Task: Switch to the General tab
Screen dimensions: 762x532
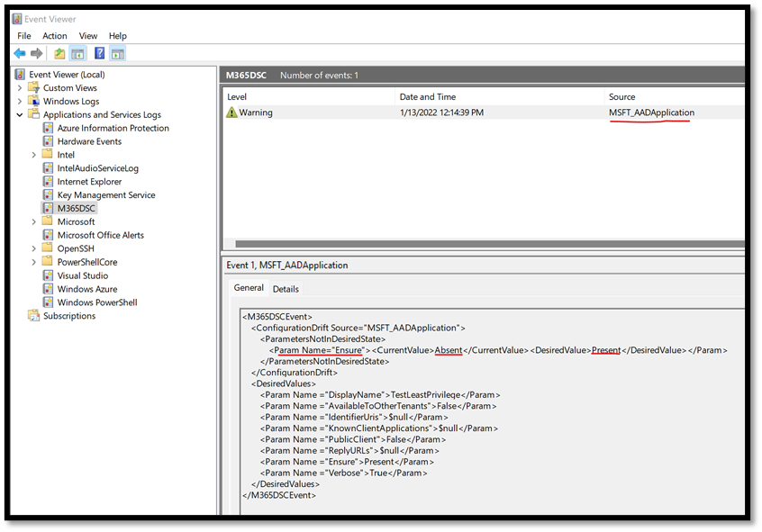Action: pos(249,288)
